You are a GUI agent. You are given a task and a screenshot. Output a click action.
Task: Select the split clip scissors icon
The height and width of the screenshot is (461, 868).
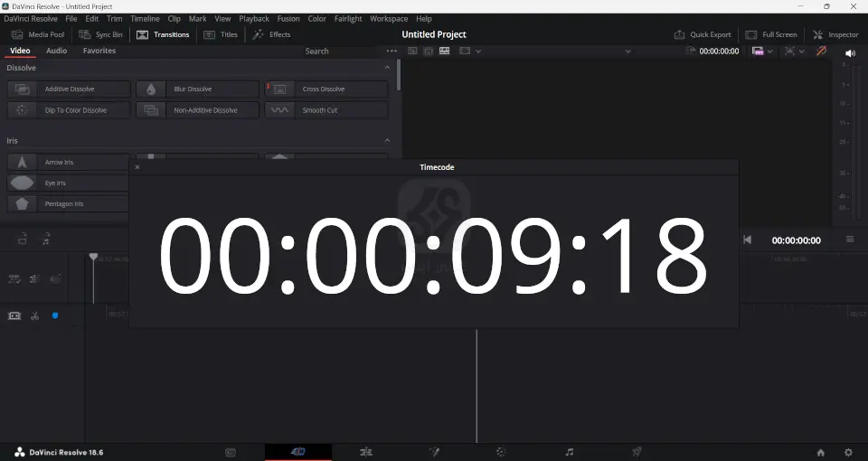coord(35,315)
